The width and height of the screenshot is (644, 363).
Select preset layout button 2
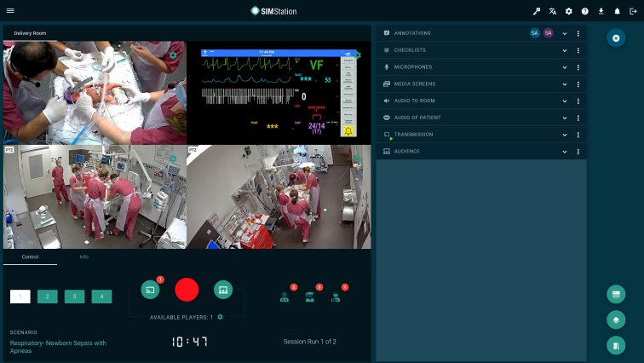(48, 297)
